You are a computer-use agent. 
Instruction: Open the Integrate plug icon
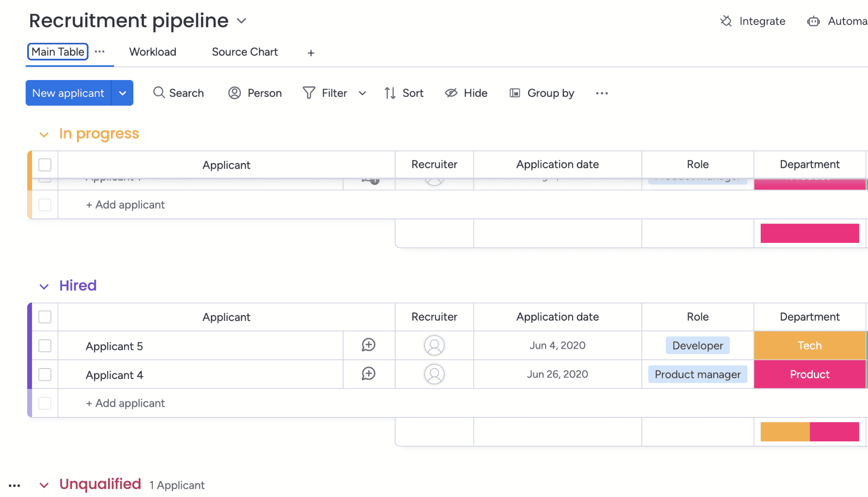click(x=726, y=21)
